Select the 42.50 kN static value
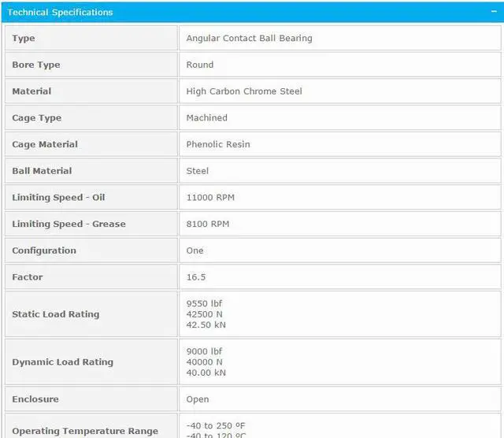 click(x=206, y=325)
